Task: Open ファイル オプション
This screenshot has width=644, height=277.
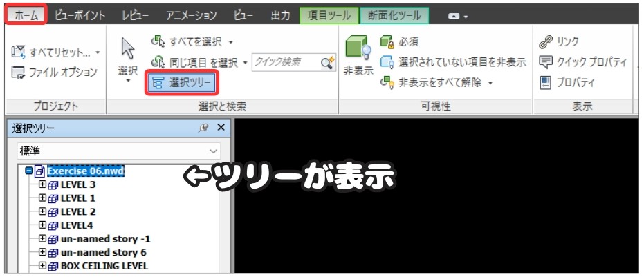Action: point(54,73)
